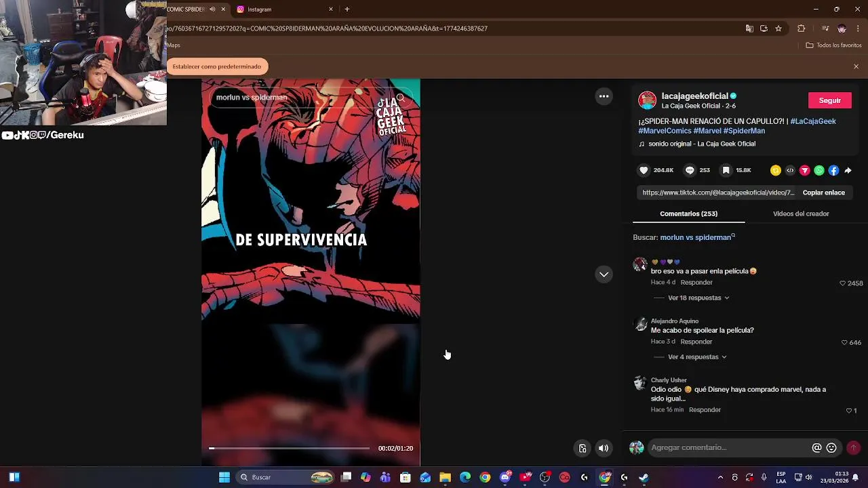The image size is (868, 488).
Task: Open Alejandro Aquino's profile name
Action: [x=674, y=321]
